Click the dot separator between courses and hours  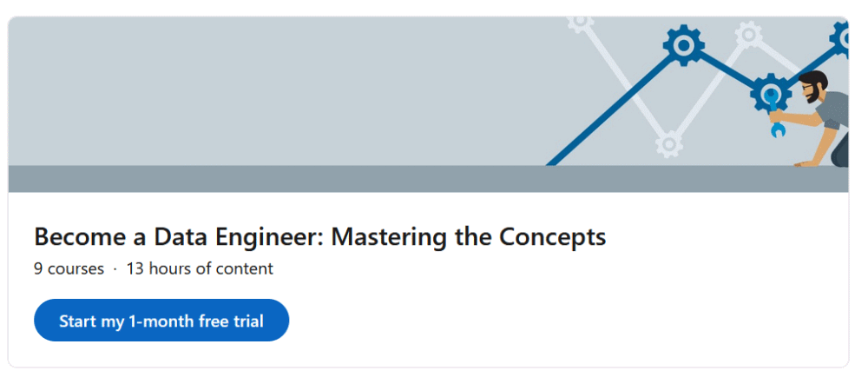click(x=115, y=269)
